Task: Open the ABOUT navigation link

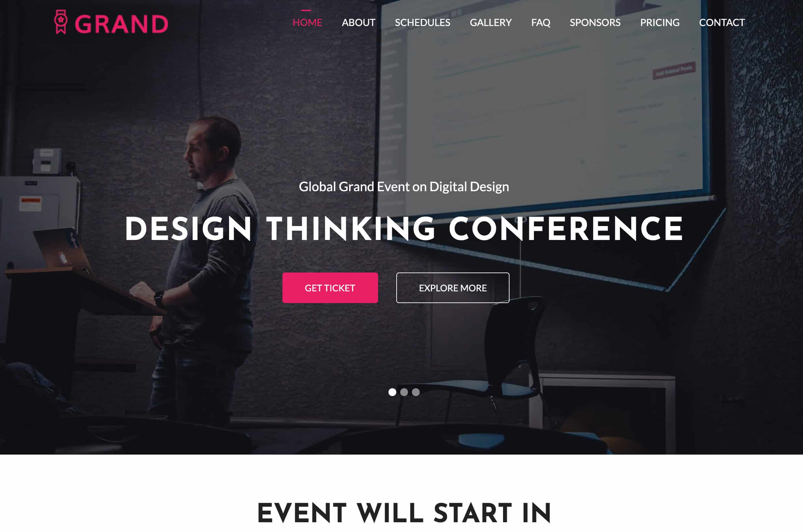Action: coord(358,22)
